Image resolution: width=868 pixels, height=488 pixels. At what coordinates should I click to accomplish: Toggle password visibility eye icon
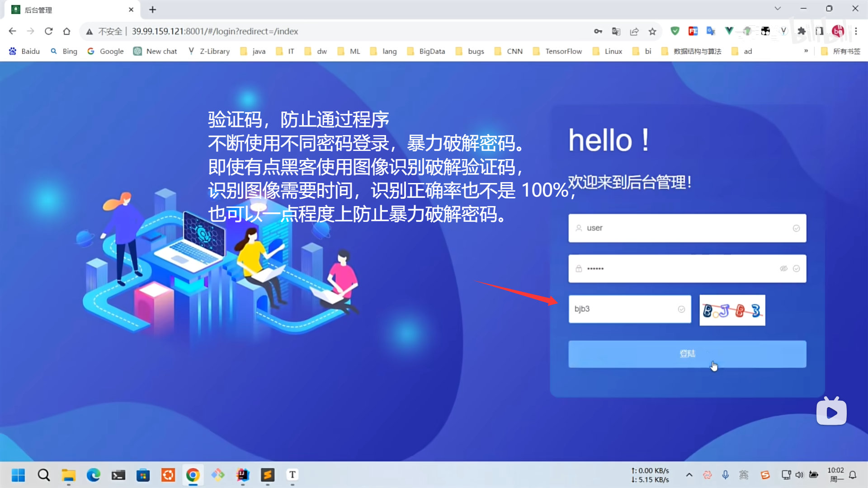pos(783,268)
